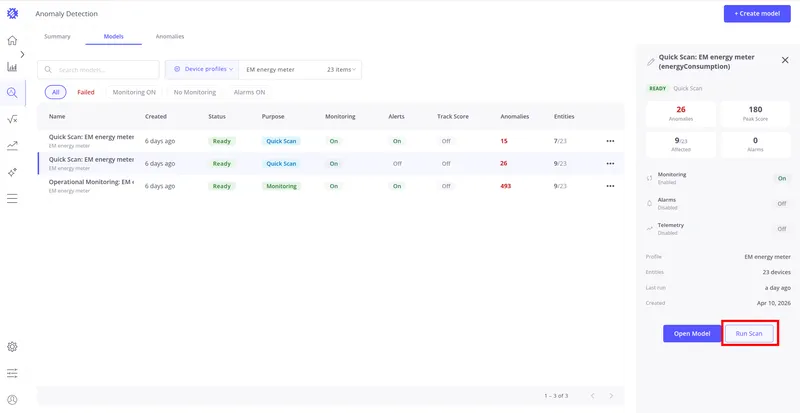The image size is (800, 413).
Task: Click the 180 Peak Score card
Action: (x=755, y=114)
